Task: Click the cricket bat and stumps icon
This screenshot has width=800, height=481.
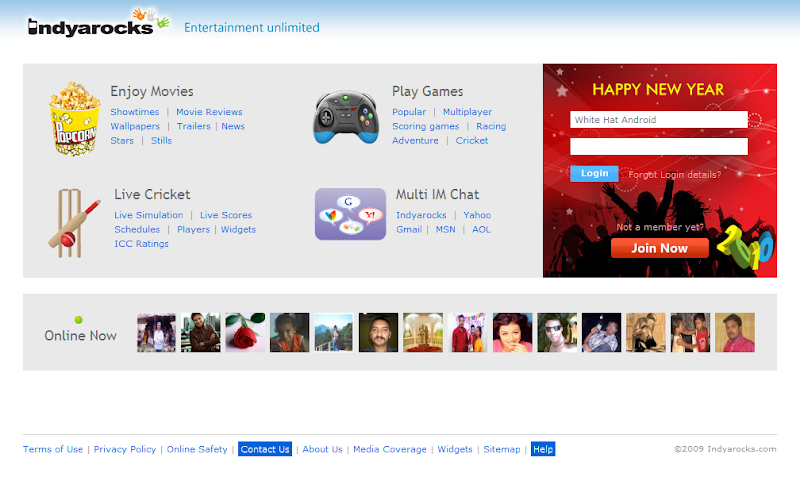Action: click(74, 223)
